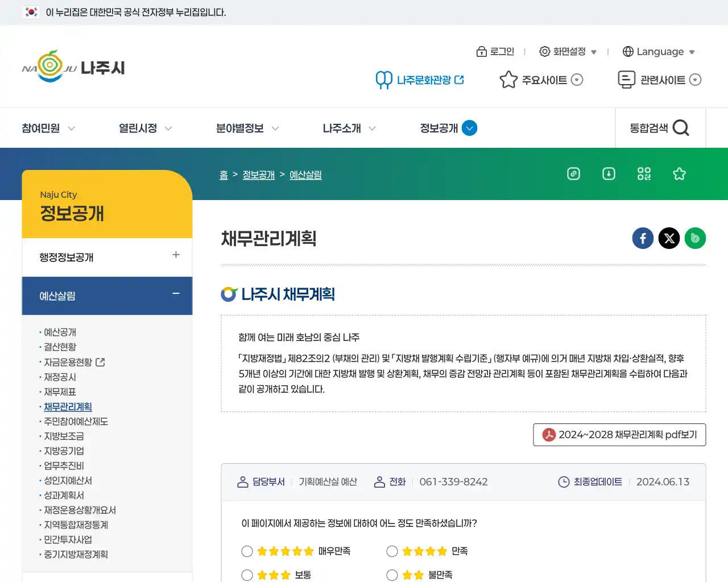Share the page on X
Screen dimensions: 728x582
(x=669, y=238)
